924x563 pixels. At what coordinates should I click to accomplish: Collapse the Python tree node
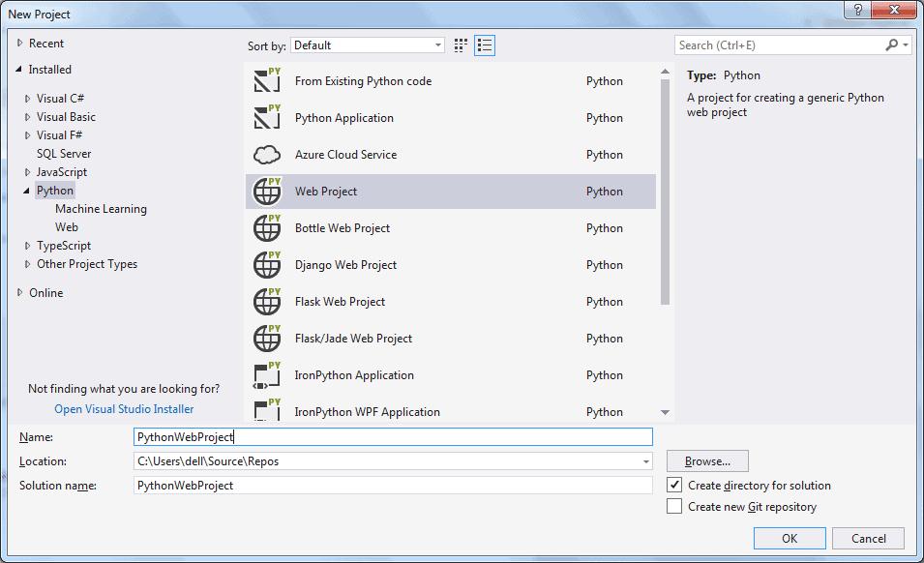coord(26,191)
